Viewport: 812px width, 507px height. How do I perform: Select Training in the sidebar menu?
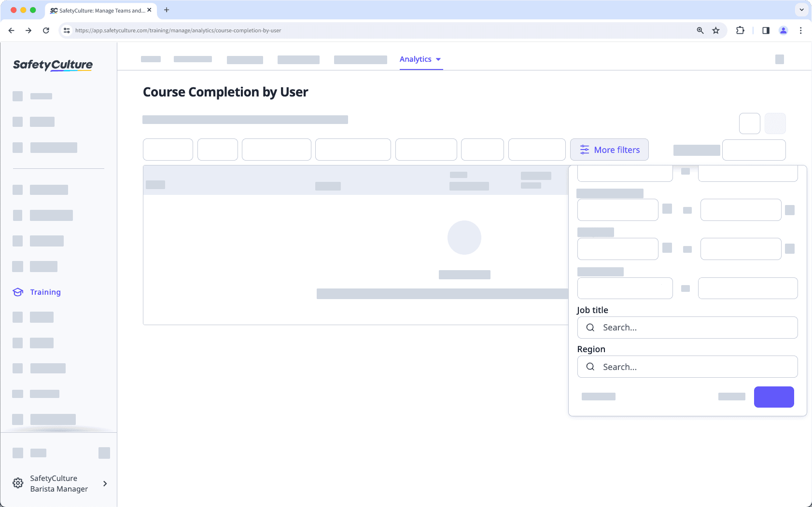45,292
